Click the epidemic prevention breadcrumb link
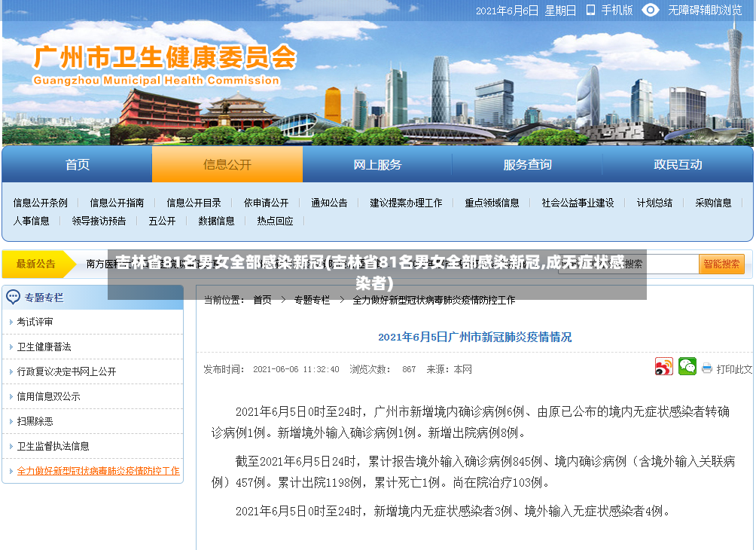This screenshot has height=550, width=756. click(x=434, y=300)
